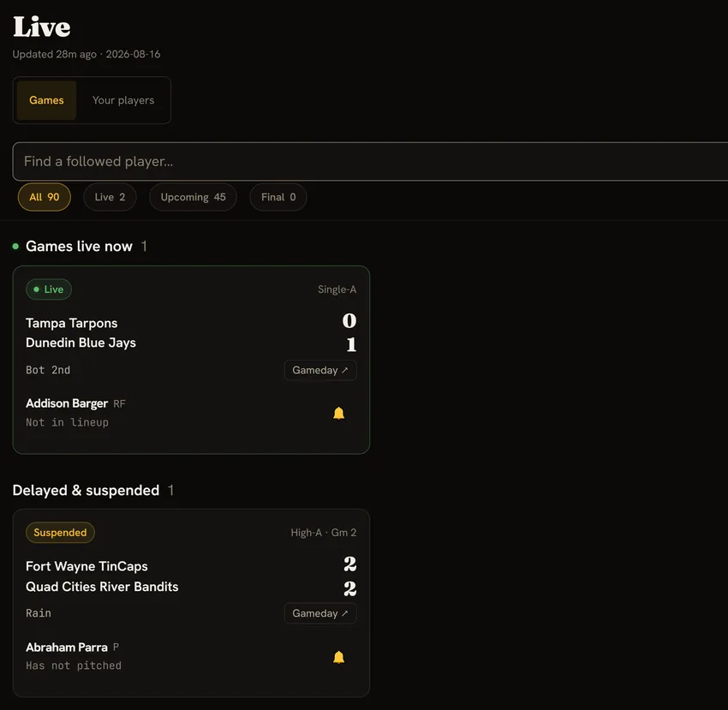
Task: Click the Quad Cities River Bandits team name
Action: click(102, 587)
